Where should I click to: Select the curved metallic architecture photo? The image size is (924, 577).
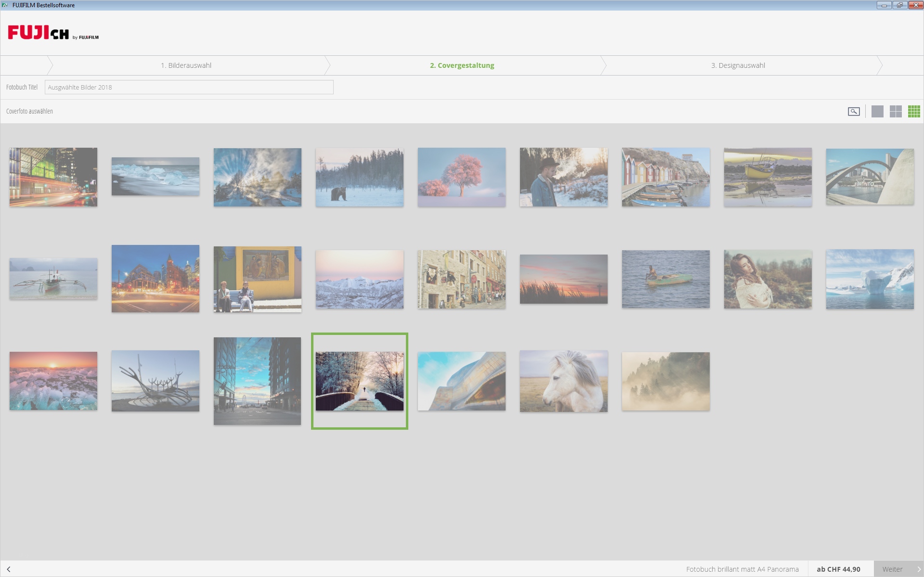(x=462, y=381)
